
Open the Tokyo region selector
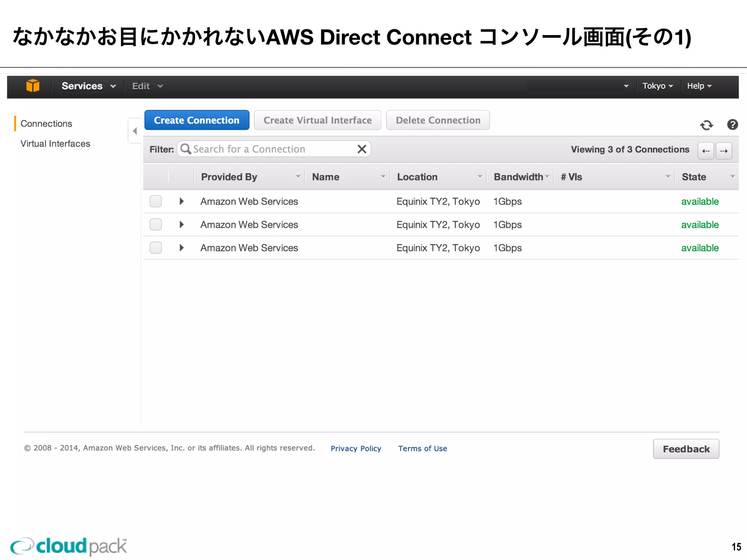pyautogui.click(x=658, y=86)
